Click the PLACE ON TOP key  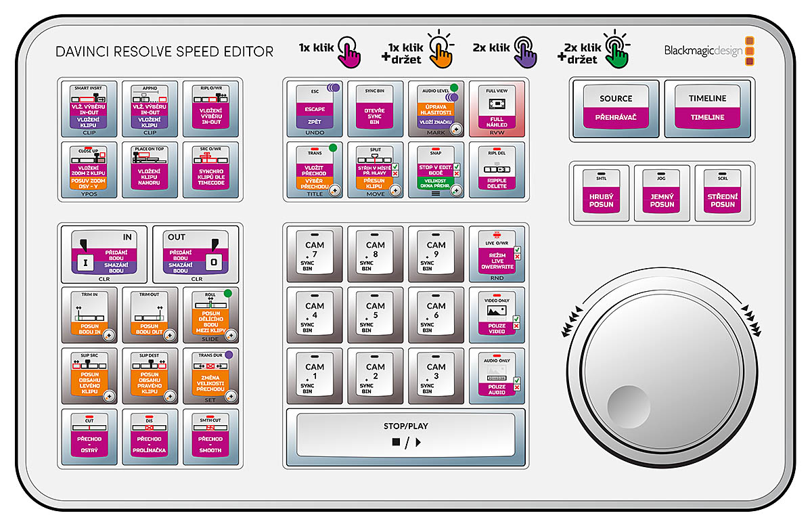coord(150,171)
